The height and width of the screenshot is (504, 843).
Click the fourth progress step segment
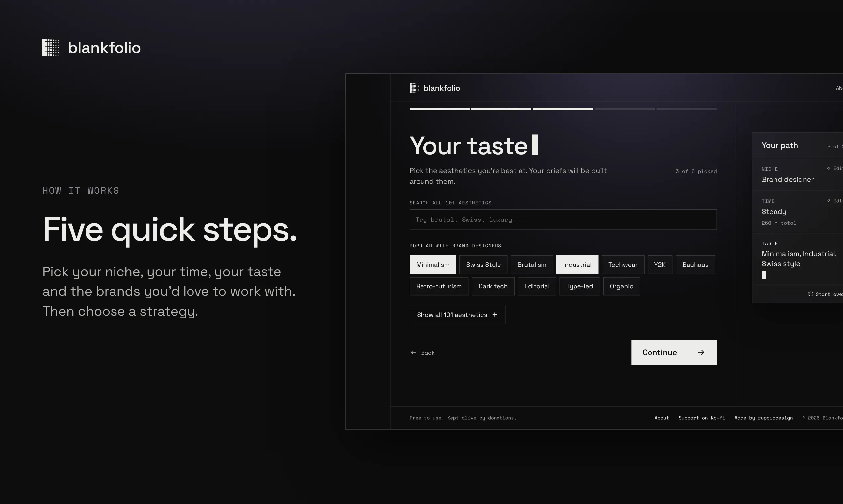625,109
